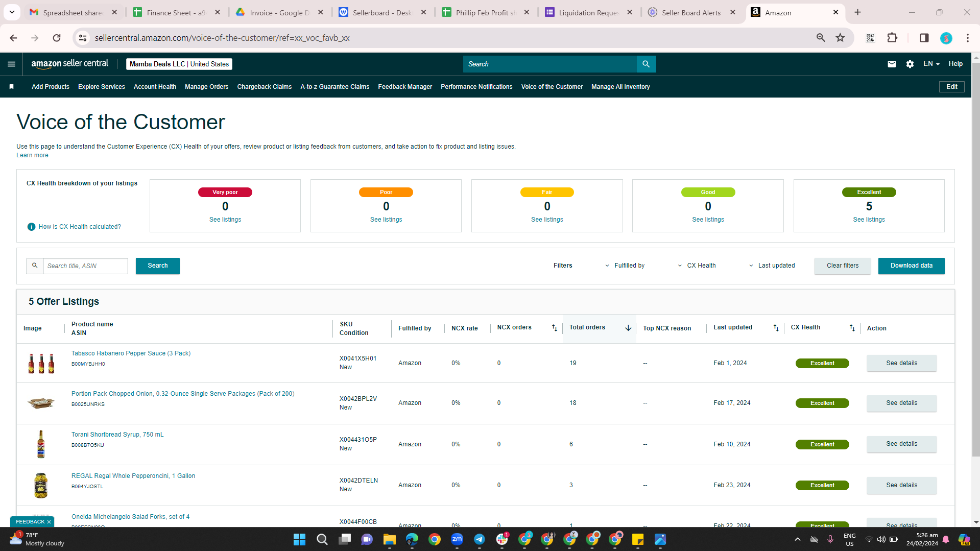Click the Clear filters button
The width and height of the screenshot is (980, 551).
843,266
